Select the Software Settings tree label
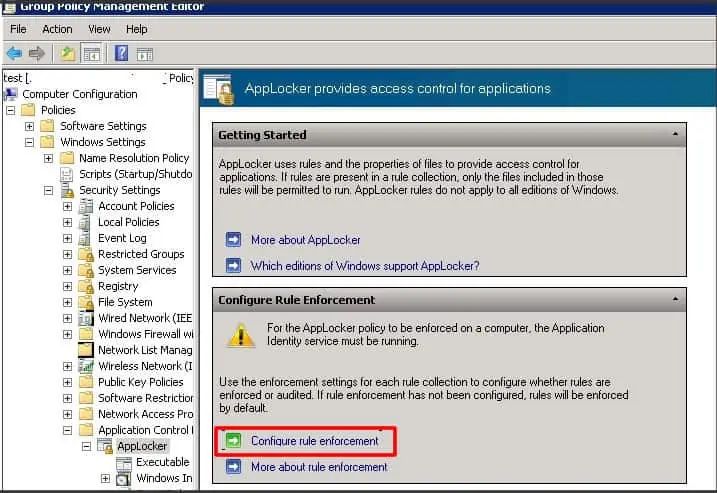This screenshot has width=717, height=493. tap(103, 126)
